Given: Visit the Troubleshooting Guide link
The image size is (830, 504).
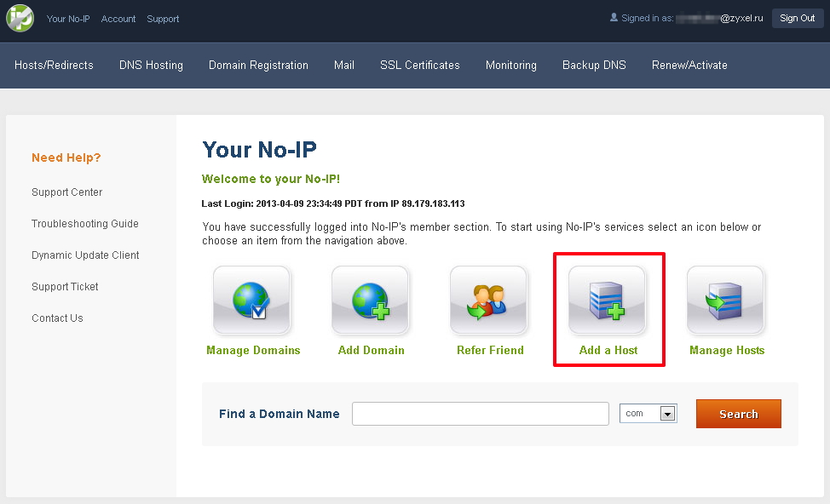Looking at the screenshot, I should (84, 224).
